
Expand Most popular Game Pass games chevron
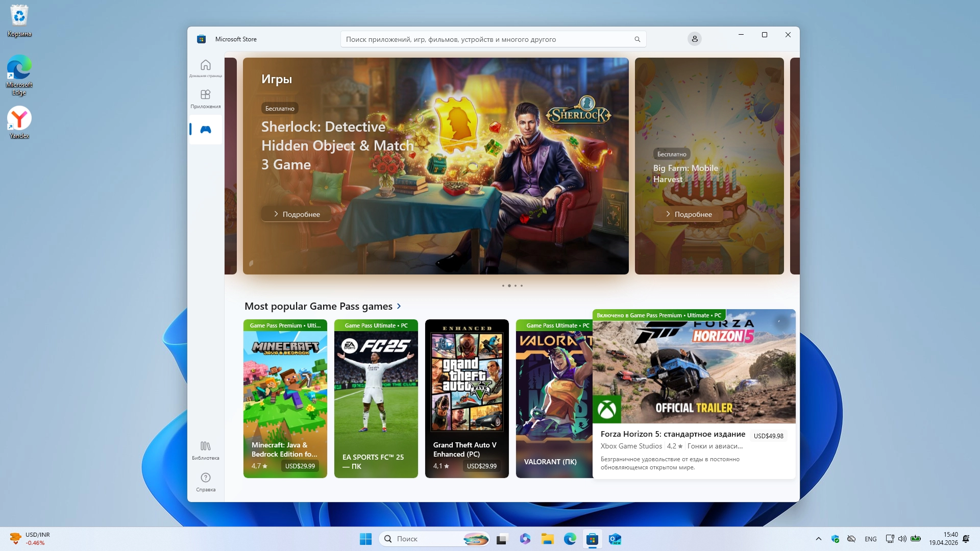click(399, 306)
